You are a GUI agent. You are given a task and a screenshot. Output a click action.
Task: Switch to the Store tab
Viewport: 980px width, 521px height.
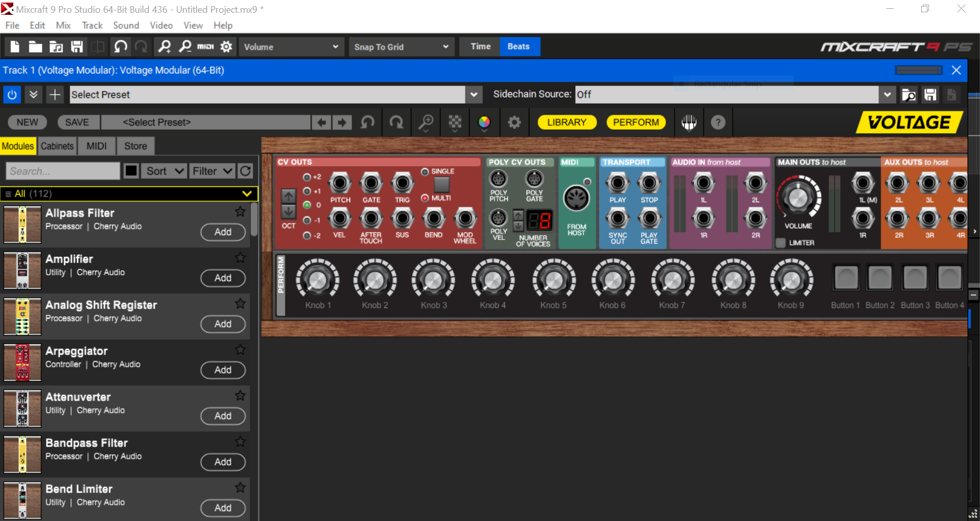click(136, 146)
